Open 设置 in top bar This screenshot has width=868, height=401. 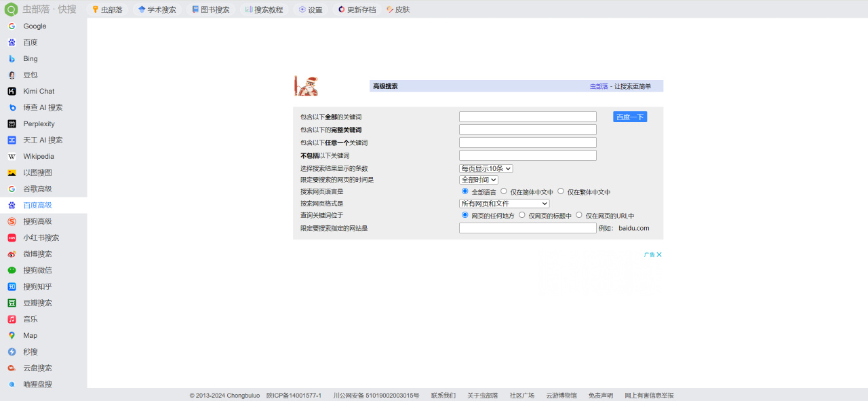tap(311, 9)
